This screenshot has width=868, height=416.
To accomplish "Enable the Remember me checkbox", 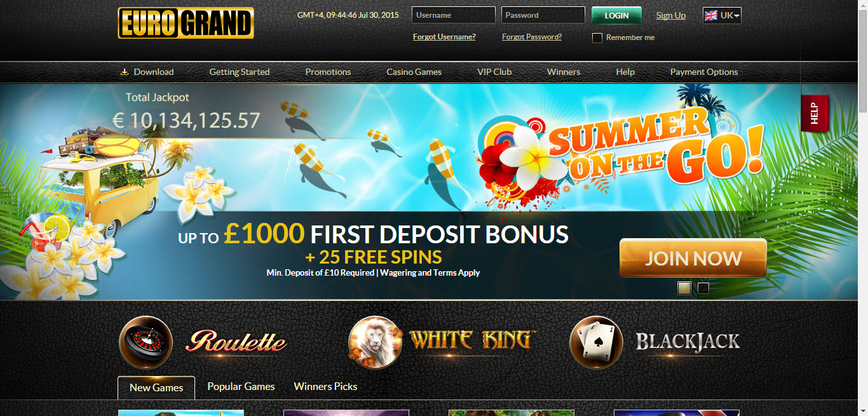I will pos(597,37).
